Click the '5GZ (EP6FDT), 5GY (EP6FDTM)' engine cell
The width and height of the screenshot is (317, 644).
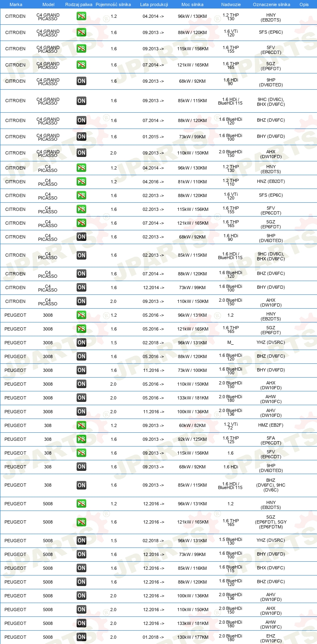[271, 522]
